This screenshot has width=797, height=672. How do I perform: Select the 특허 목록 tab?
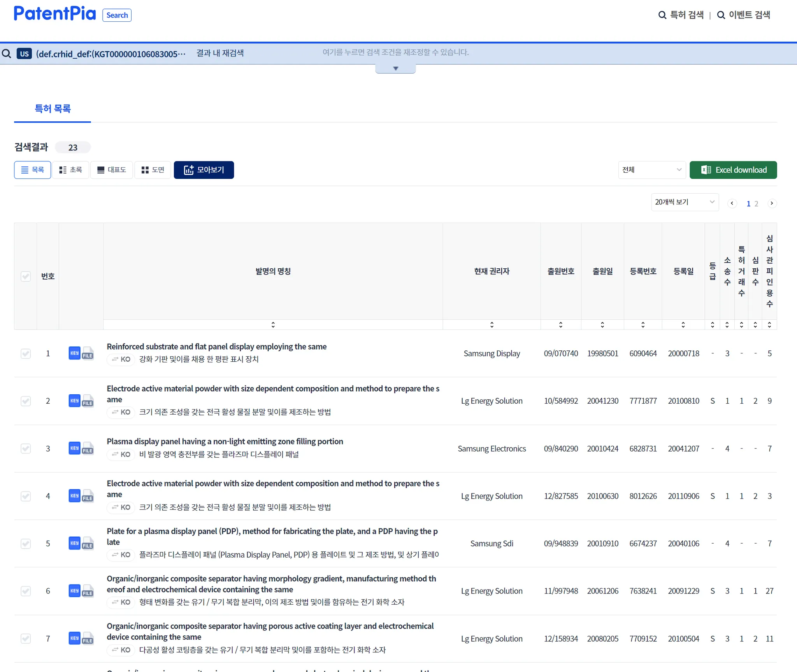(x=53, y=109)
